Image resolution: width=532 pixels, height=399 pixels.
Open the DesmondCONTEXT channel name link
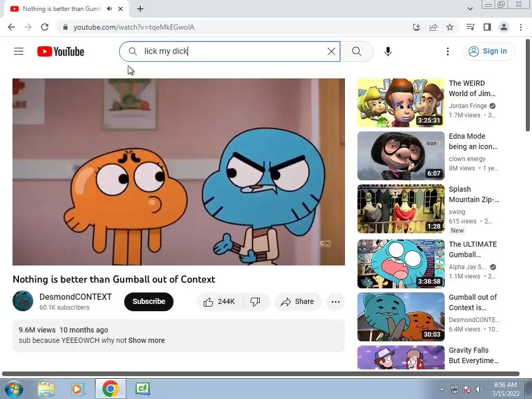(x=75, y=297)
